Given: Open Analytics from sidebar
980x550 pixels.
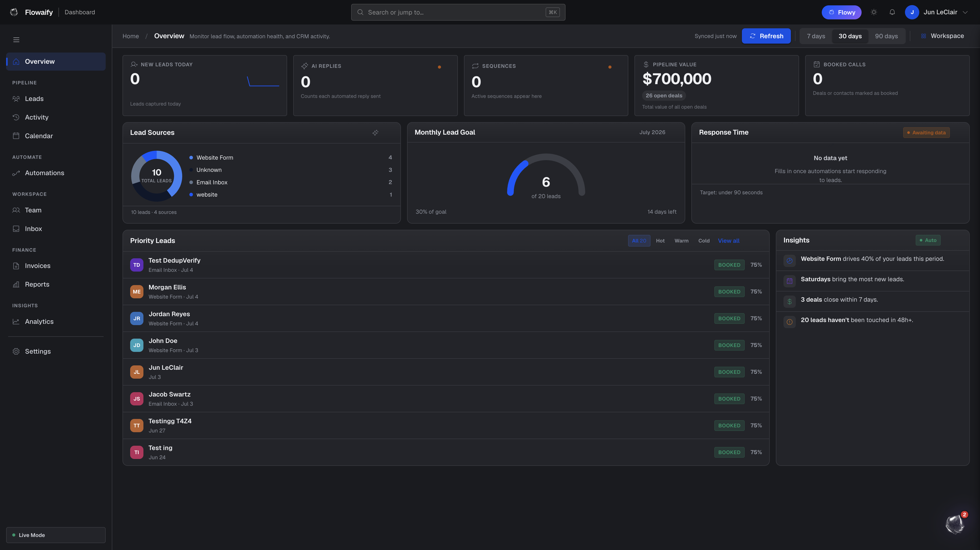Looking at the screenshot, I should pyautogui.click(x=56, y=322).
